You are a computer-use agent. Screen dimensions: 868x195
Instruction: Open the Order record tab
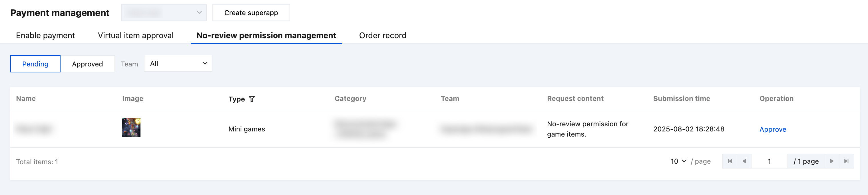pos(382,35)
